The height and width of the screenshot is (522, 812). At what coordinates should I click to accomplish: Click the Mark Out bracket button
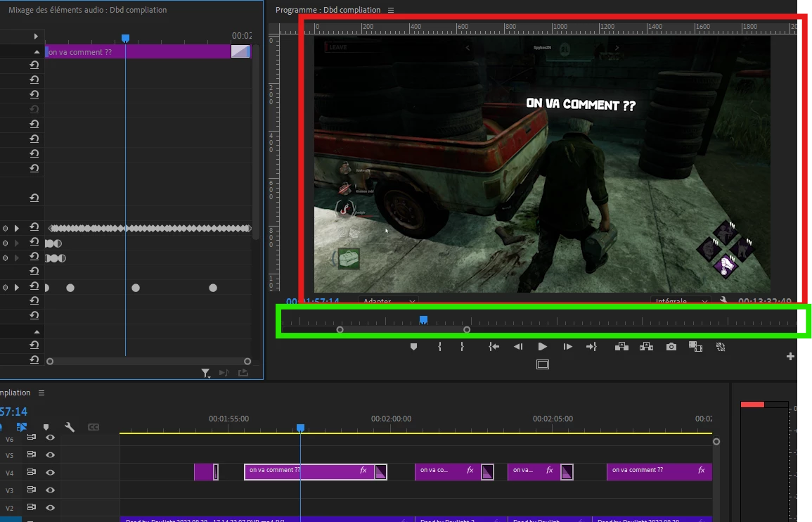pyautogui.click(x=462, y=347)
